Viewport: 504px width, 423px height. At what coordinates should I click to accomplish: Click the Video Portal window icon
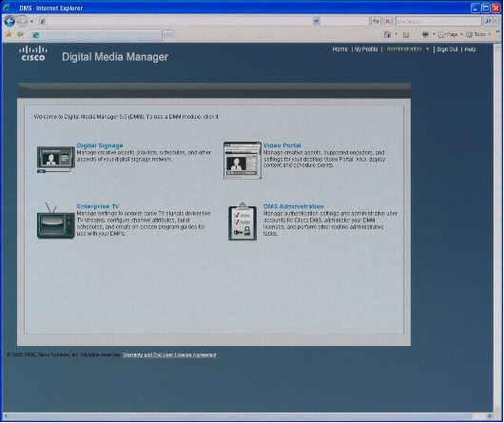point(242,161)
